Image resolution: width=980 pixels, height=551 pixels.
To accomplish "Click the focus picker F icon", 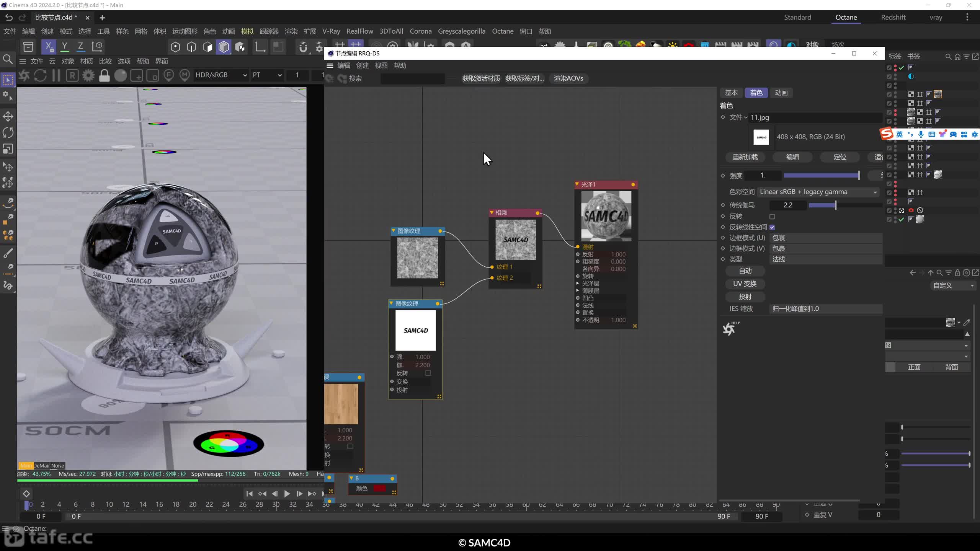I will tap(169, 75).
